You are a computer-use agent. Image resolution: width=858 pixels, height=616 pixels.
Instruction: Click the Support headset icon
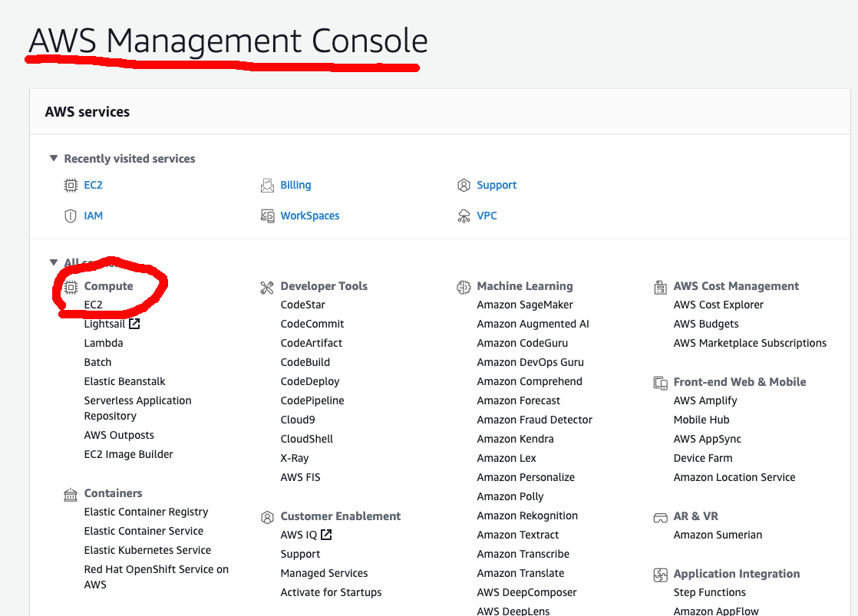point(464,185)
